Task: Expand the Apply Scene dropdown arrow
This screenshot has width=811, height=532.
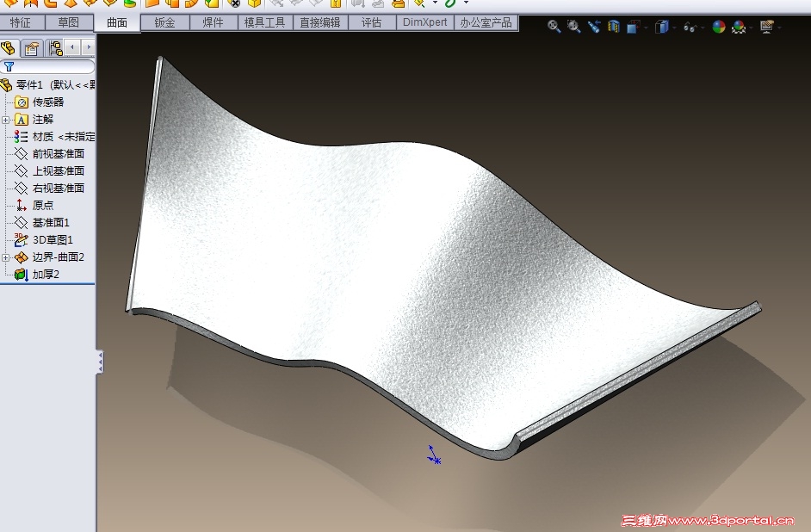Action: coord(751,28)
